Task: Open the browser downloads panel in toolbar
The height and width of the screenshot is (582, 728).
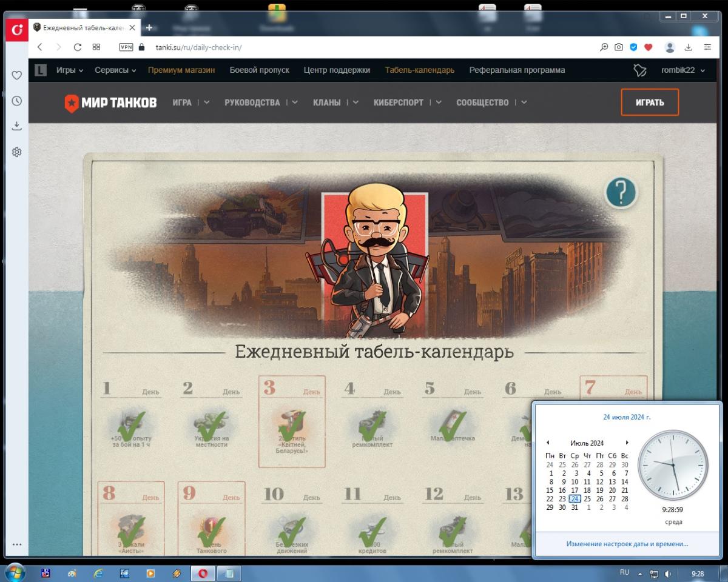Action: [689, 47]
